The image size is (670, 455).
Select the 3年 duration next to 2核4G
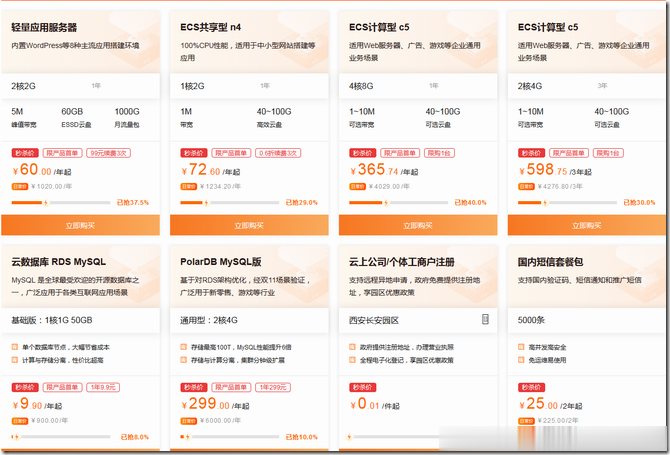coord(602,86)
